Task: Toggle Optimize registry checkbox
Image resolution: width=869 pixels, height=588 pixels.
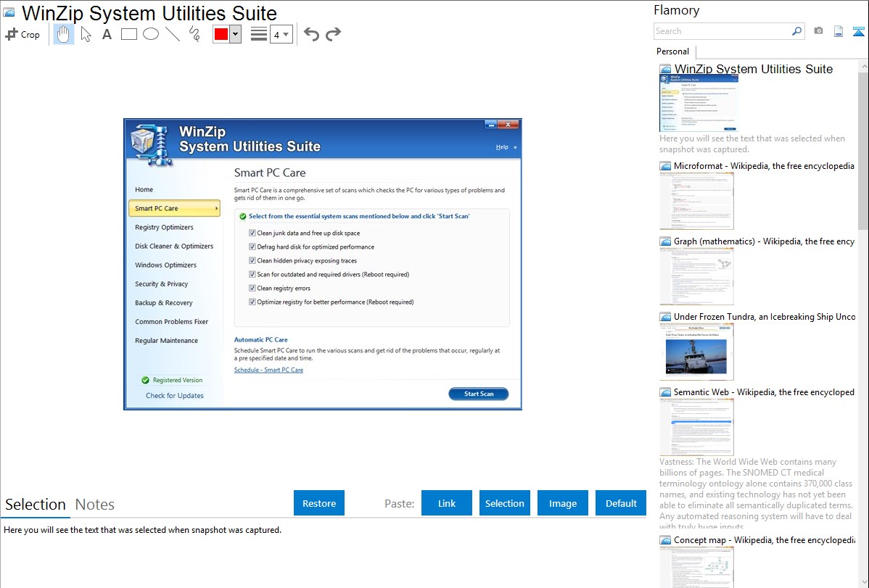Action: coord(252,302)
